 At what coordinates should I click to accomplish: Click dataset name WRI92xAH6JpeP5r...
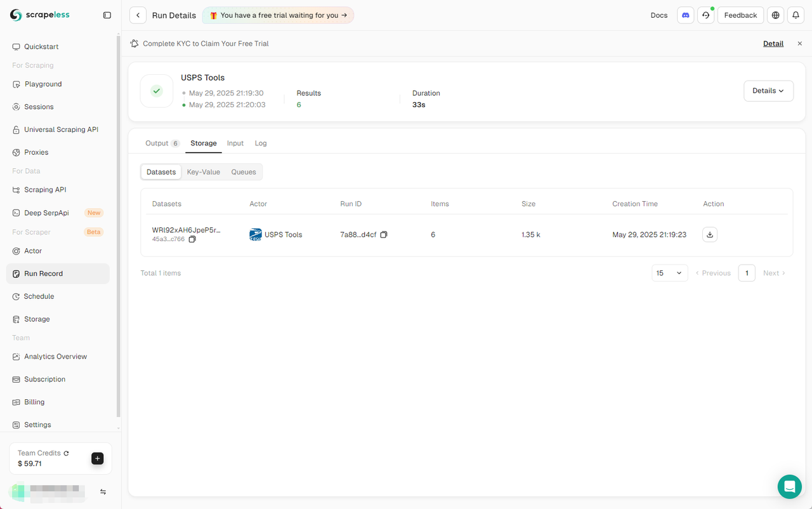tap(187, 230)
